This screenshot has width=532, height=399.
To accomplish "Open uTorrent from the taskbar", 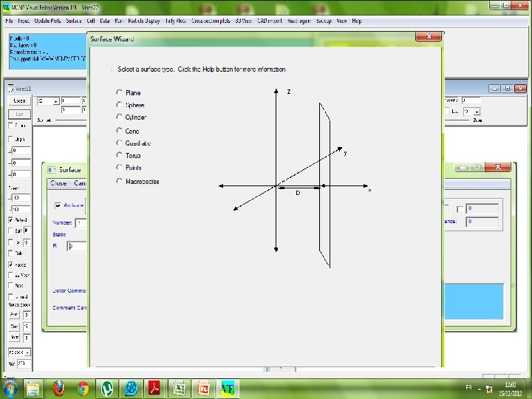I will (x=107, y=389).
